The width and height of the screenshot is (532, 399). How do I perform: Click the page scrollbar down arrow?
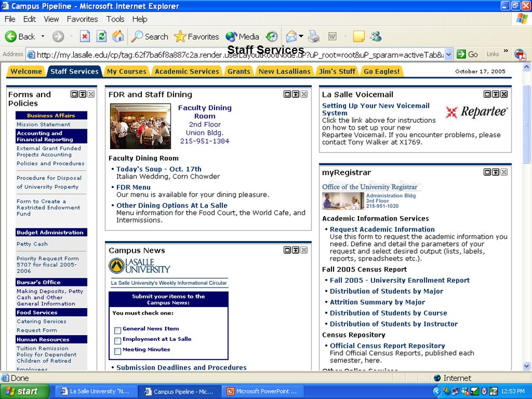click(526, 366)
